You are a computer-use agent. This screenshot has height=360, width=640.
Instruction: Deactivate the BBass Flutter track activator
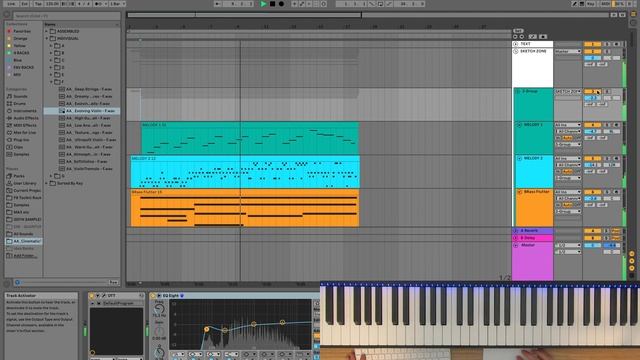(x=592, y=192)
